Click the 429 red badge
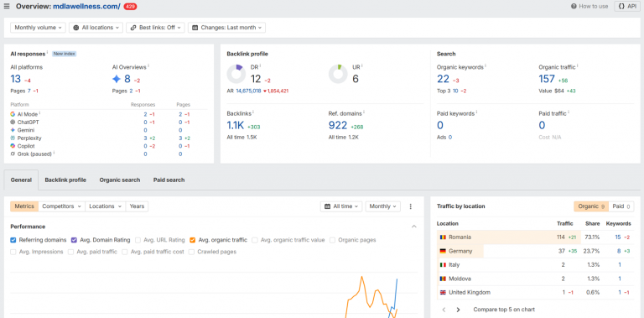 click(130, 7)
